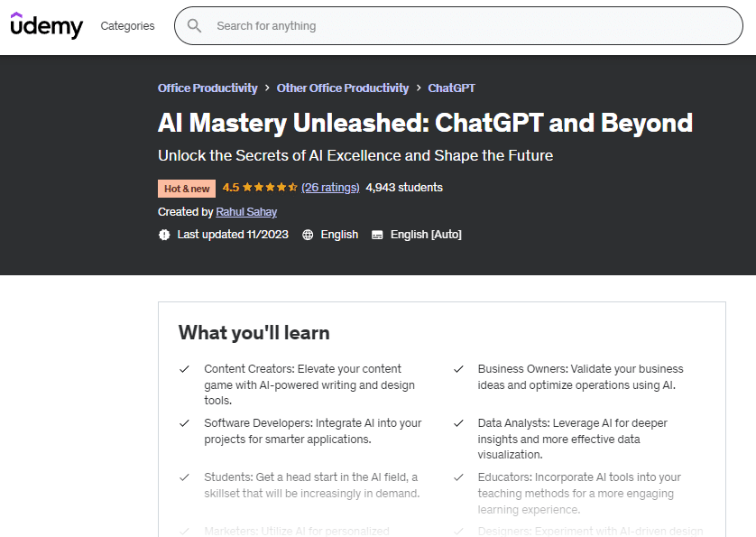
Task: Click the star rating icons
Action: 270,188
